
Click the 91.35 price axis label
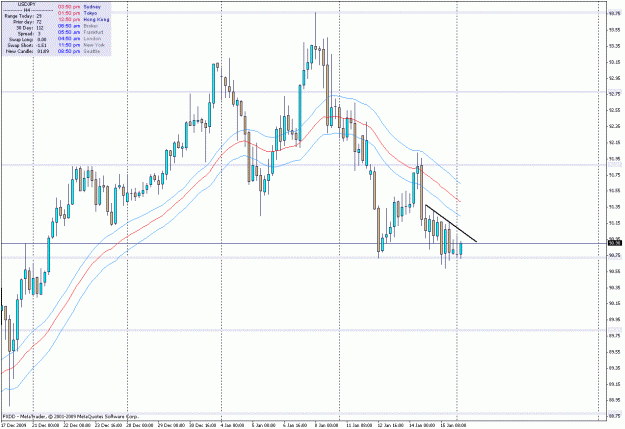coord(614,207)
